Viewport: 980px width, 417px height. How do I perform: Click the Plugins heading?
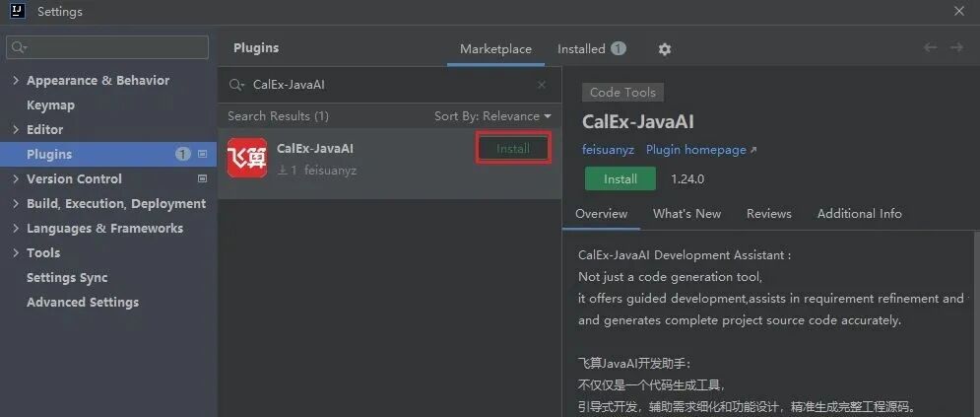point(256,48)
